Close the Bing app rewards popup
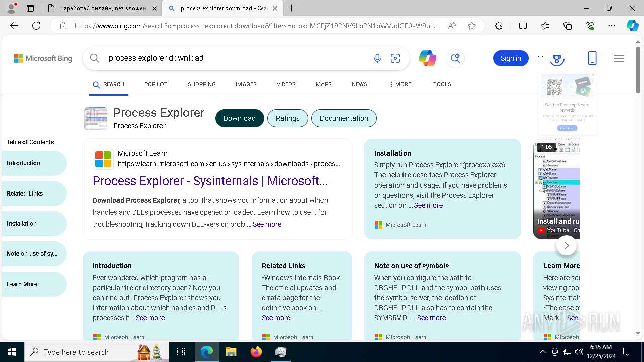This screenshot has width=644, height=362. tap(593, 75)
